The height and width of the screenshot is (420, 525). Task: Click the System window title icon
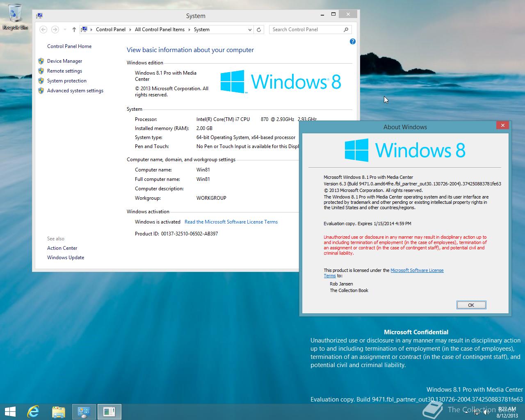[39, 16]
